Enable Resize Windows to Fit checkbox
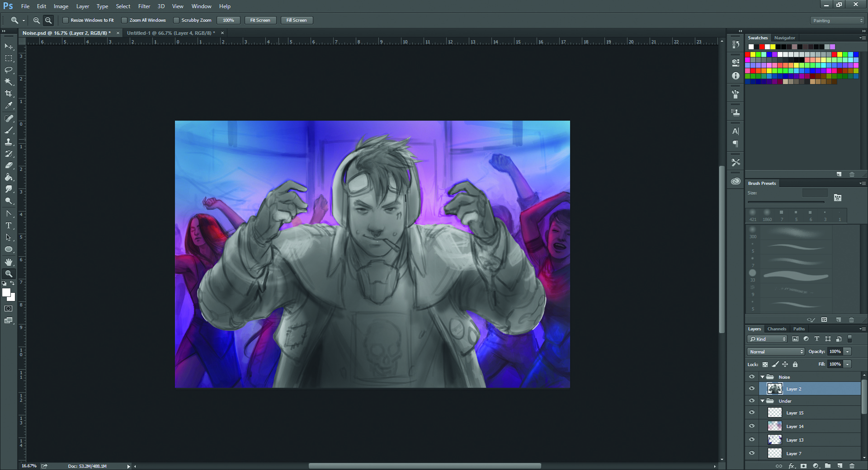This screenshot has width=868, height=470. pos(66,20)
